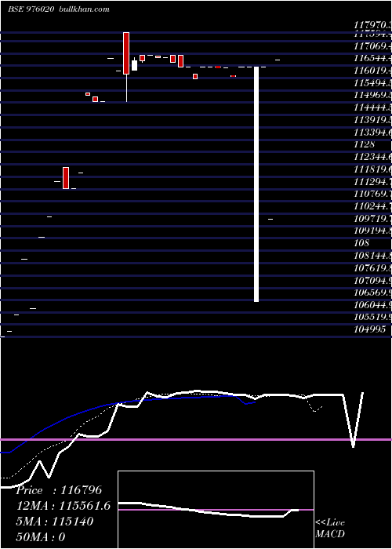Click the <<Live MACD label
The height and width of the screenshot is (549, 392).
coord(330,529)
